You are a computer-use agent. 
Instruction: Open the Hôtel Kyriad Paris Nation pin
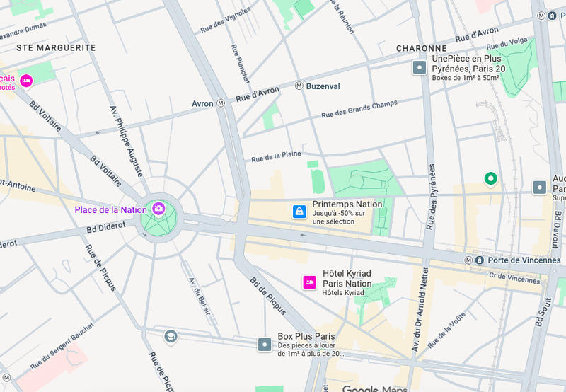[x=309, y=282]
